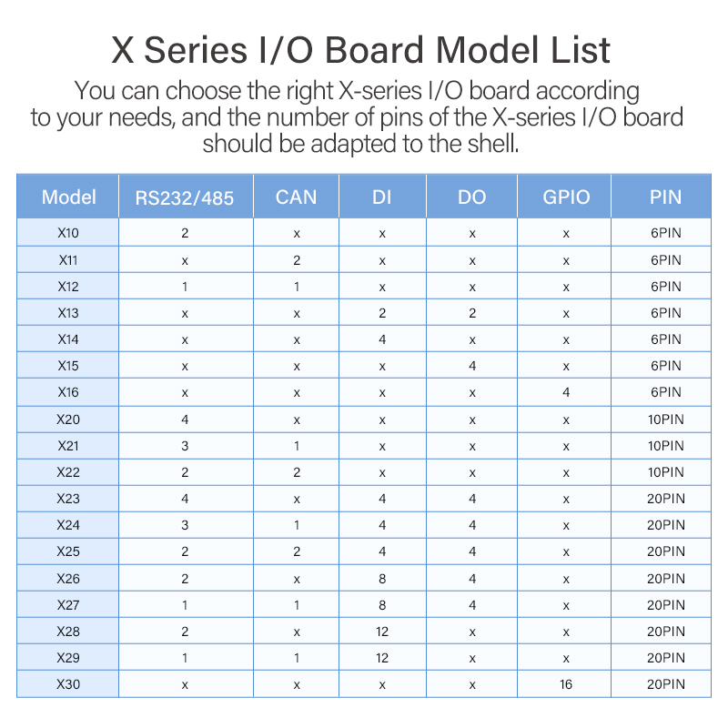The width and height of the screenshot is (728, 728).
Task: Click the 10PIN cell in X21 row
Action: [665, 446]
